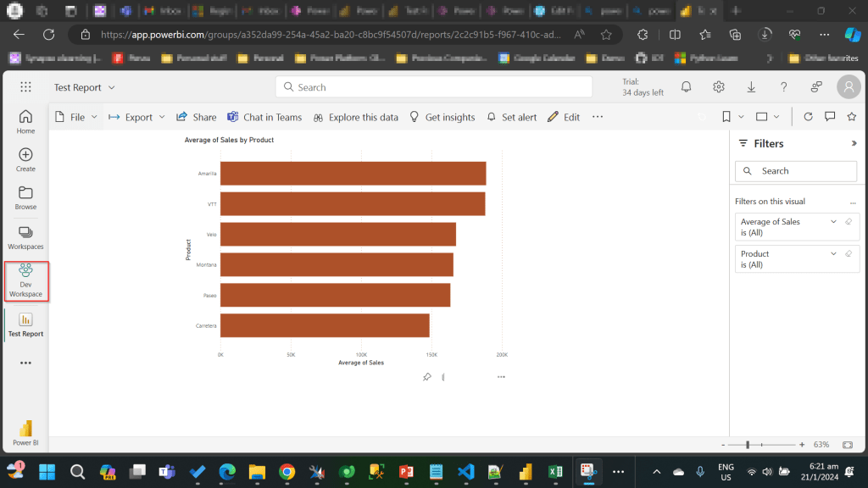Open the Create page from sidebar
This screenshot has height=488, width=868.
(25, 159)
